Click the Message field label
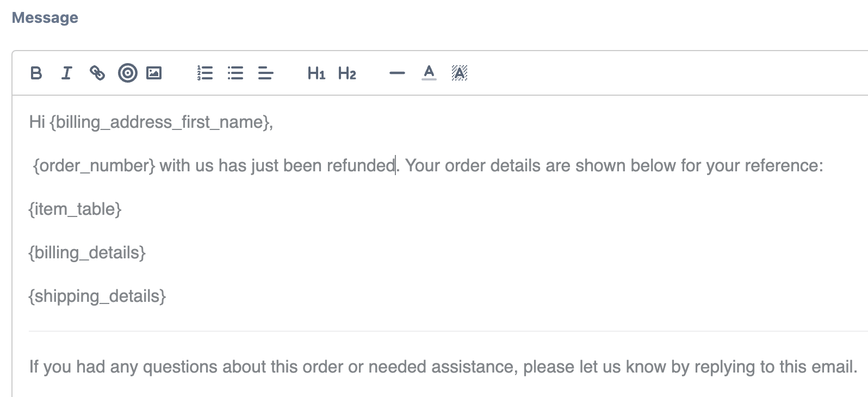This screenshot has height=397, width=868. click(x=45, y=17)
